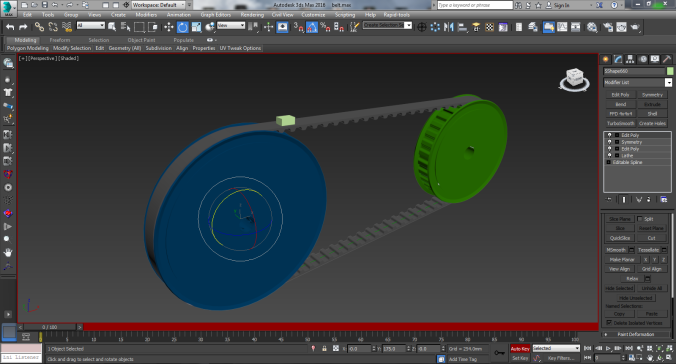The width and height of the screenshot is (676, 364).
Task: Open the Align tool
Action: click(463, 27)
